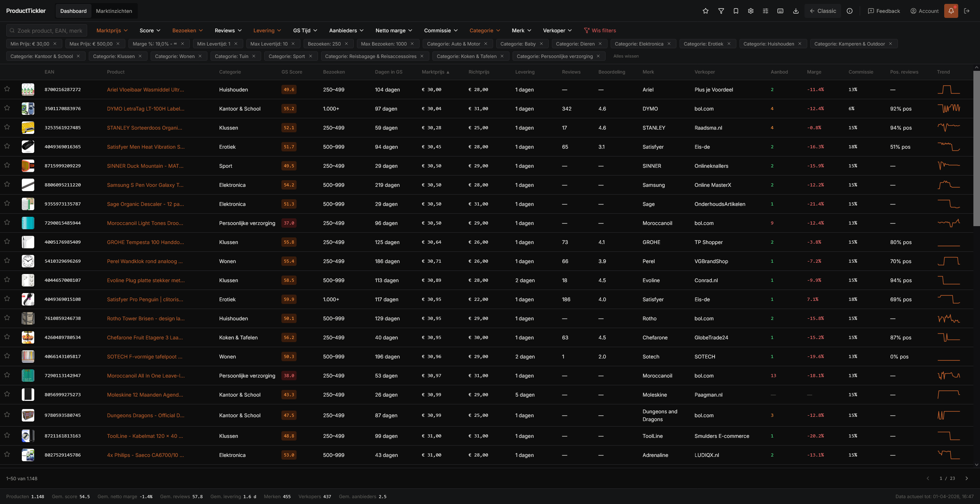Star the Satisfyer Pro Penguin row
The image size is (980, 504).
[x=7, y=299]
